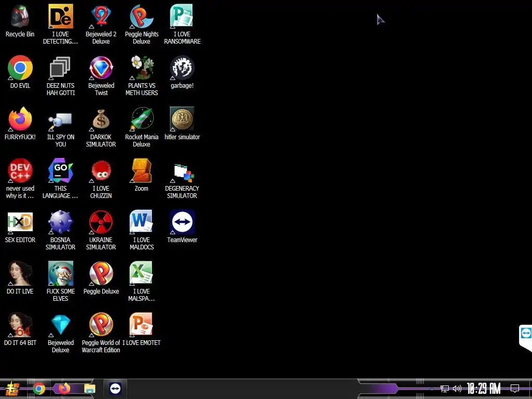The height and width of the screenshot is (399, 532).
Task: Open the notification center icon
Action: tap(515, 389)
